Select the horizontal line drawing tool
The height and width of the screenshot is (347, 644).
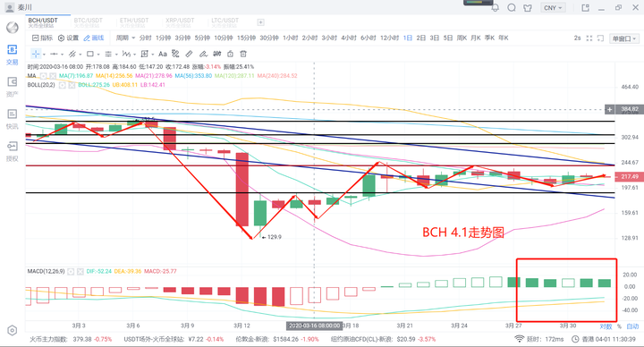54,54
